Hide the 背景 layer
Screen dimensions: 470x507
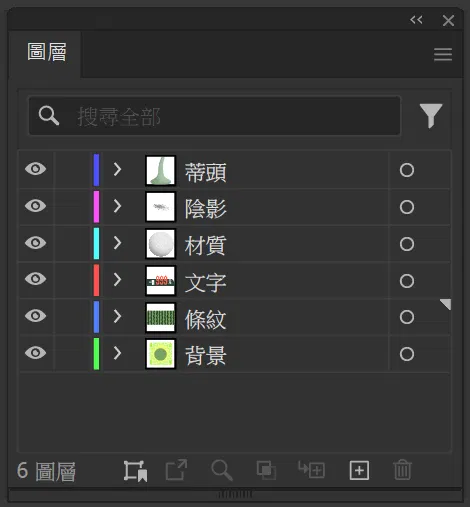35,353
